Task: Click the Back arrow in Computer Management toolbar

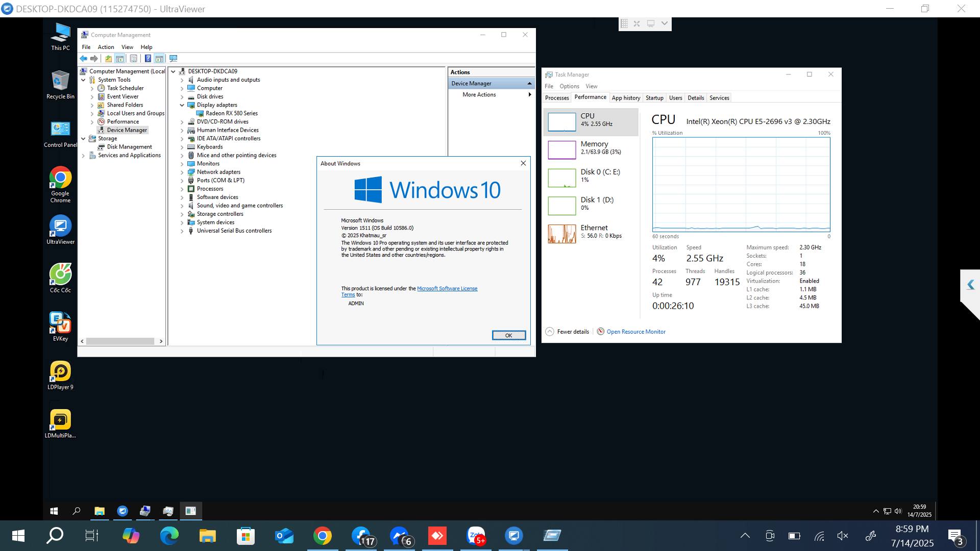Action: (84, 59)
